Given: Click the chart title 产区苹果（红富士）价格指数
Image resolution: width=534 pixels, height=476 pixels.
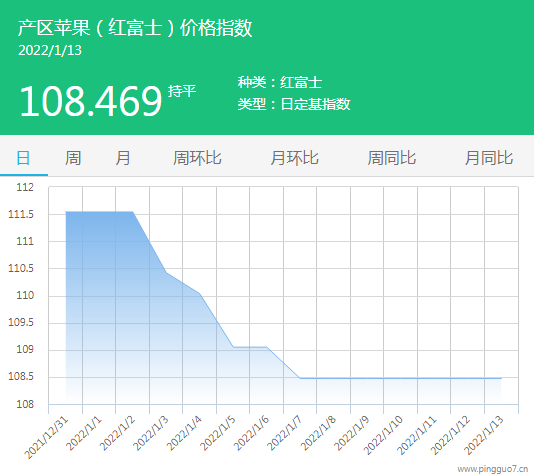Looking at the screenshot, I should click(x=135, y=28).
